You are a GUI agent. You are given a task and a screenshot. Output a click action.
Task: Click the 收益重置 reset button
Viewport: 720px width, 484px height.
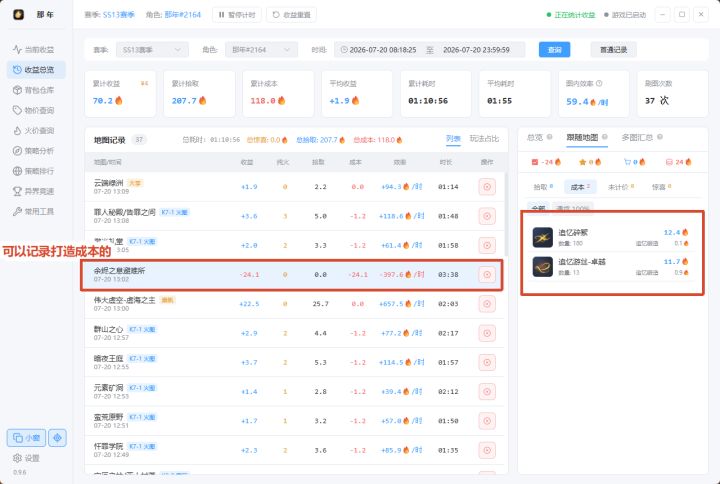292,15
